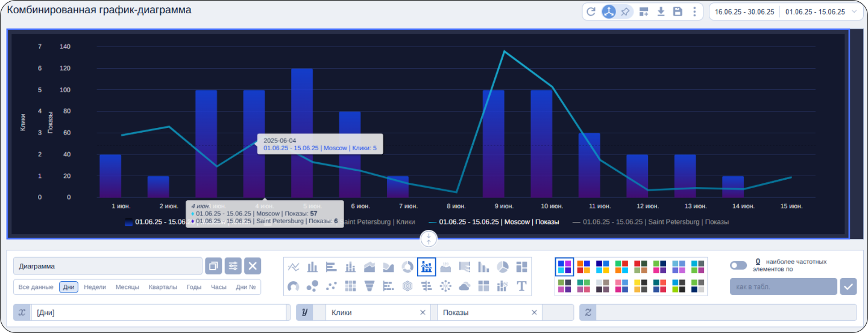
Task: Open the date range period dropdown
Action: [x=855, y=11]
